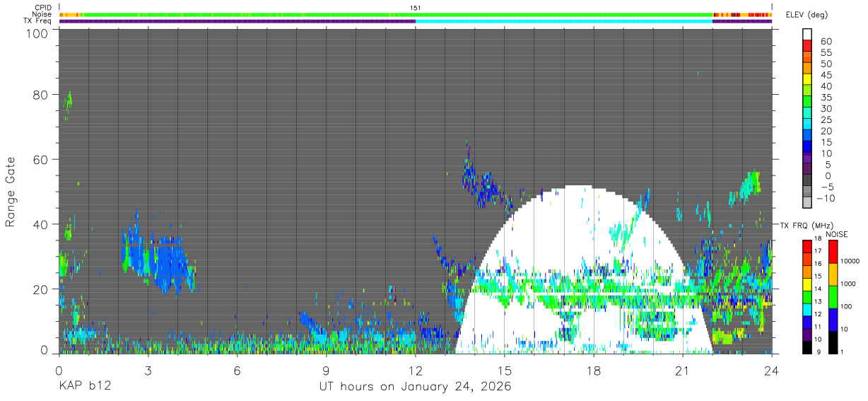Select the NOISE legend title
868x401 pixels.
(836, 234)
